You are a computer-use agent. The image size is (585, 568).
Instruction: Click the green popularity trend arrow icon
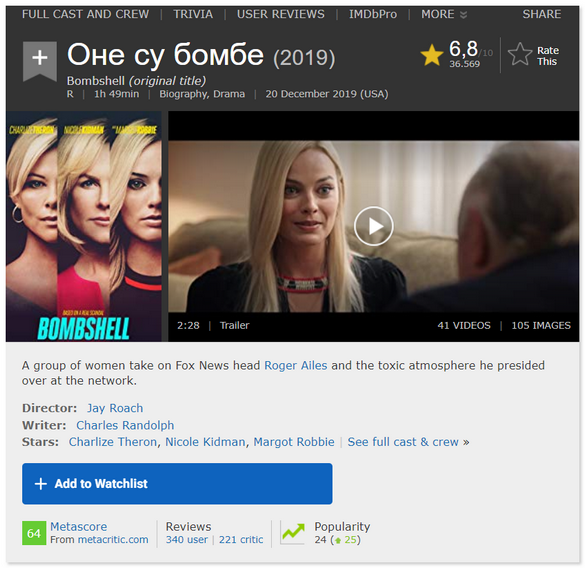click(293, 533)
